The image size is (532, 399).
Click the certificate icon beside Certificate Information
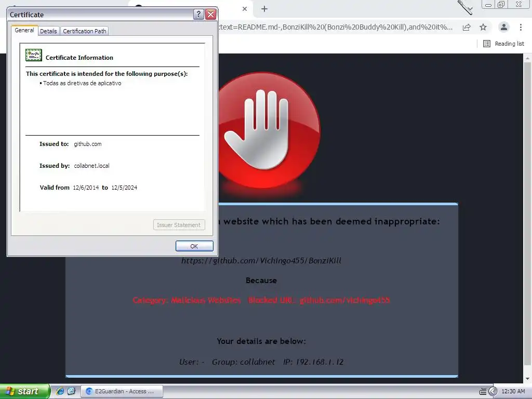tap(34, 55)
